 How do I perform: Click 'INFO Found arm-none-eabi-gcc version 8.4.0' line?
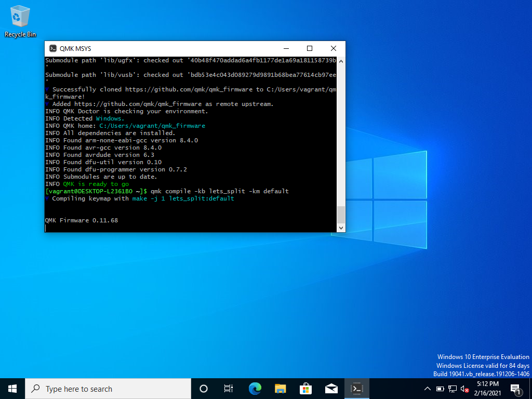tap(122, 140)
